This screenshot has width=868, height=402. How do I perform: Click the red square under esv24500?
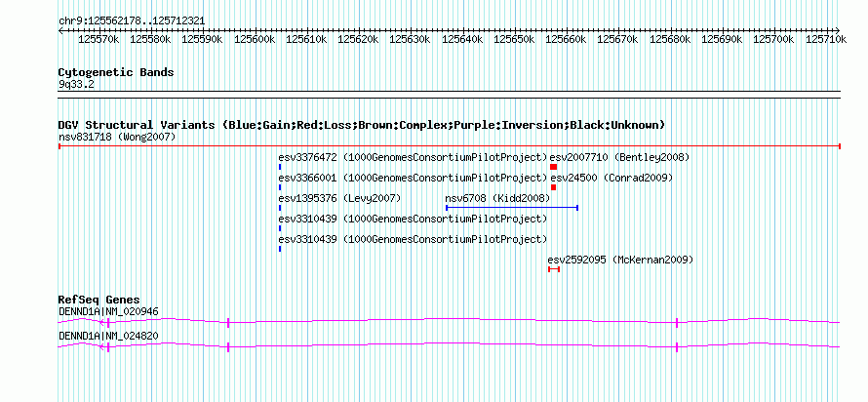[x=554, y=187]
